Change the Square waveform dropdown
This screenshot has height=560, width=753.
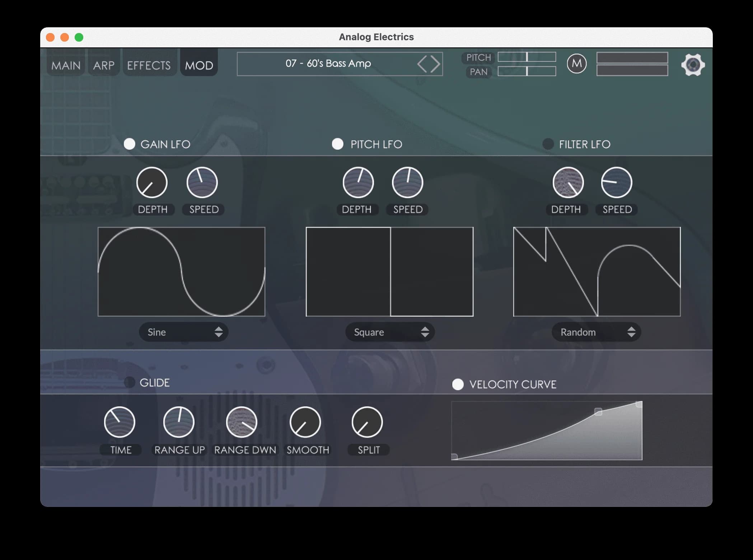[x=389, y=332]
